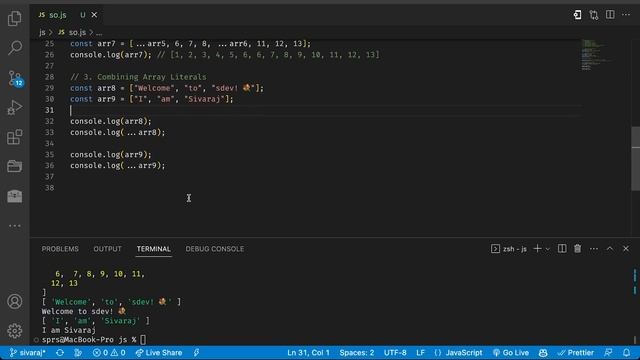
Task: Open terminal panel more actions ellipsis
Action: point(593,249)
